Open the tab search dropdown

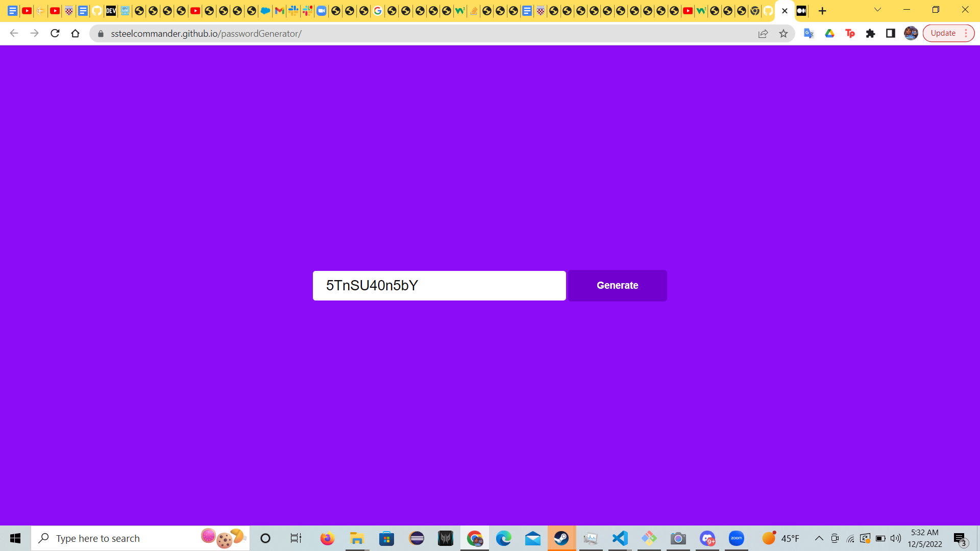(877, 10)
